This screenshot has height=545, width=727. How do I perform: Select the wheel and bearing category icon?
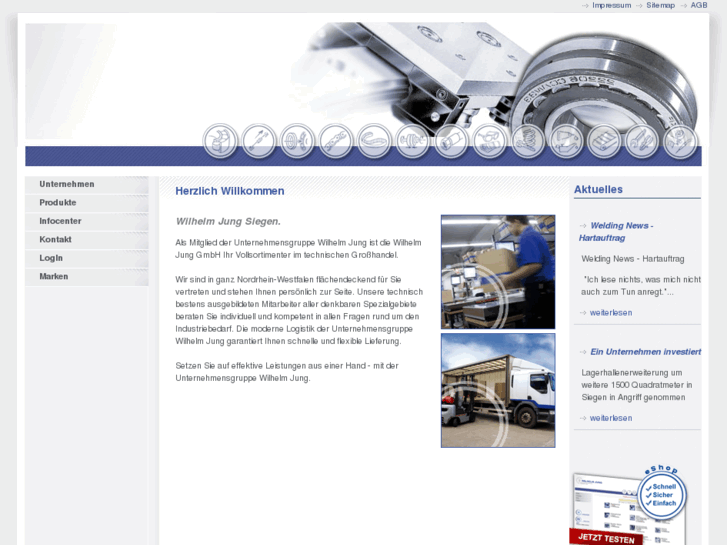pos(297,141)
